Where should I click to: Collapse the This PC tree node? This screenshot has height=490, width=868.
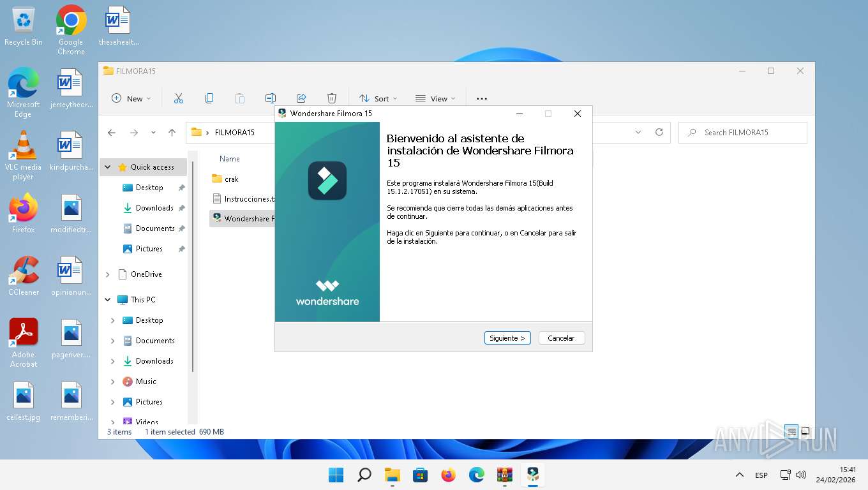coord(107,300)
